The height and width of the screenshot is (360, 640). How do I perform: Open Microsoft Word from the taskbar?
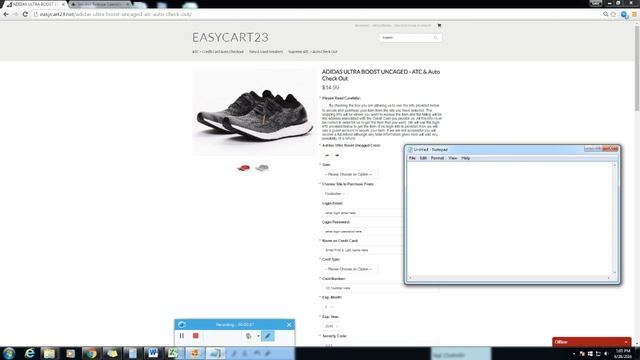[153, 353]
